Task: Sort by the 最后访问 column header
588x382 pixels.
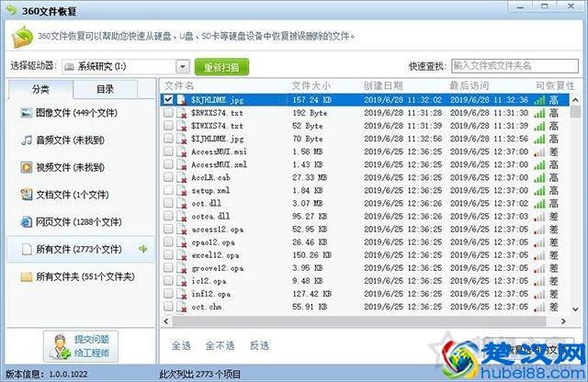Action: click(469, 85)
